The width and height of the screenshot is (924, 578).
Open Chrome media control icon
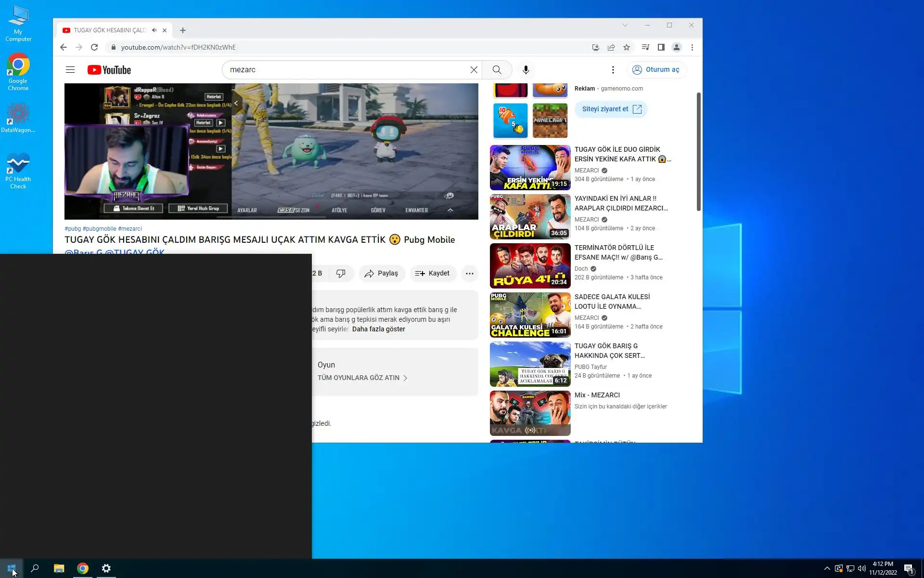(645, 47)
